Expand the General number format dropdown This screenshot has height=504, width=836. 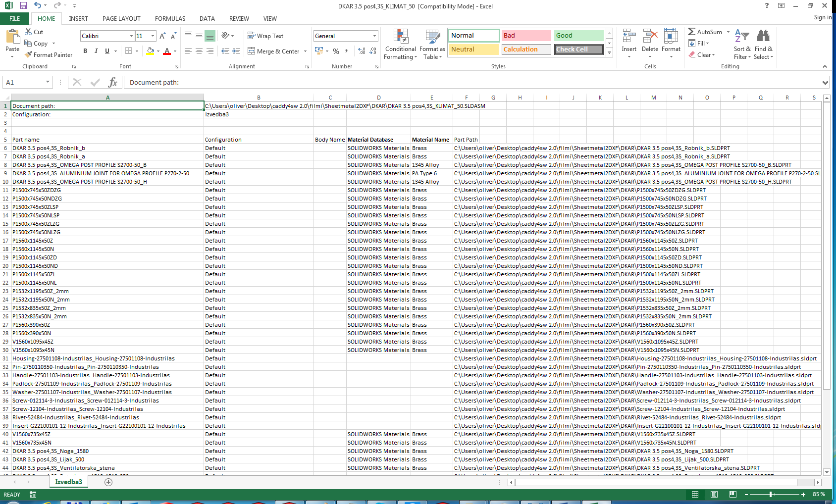pyautogui.click(x=374, y=36)
